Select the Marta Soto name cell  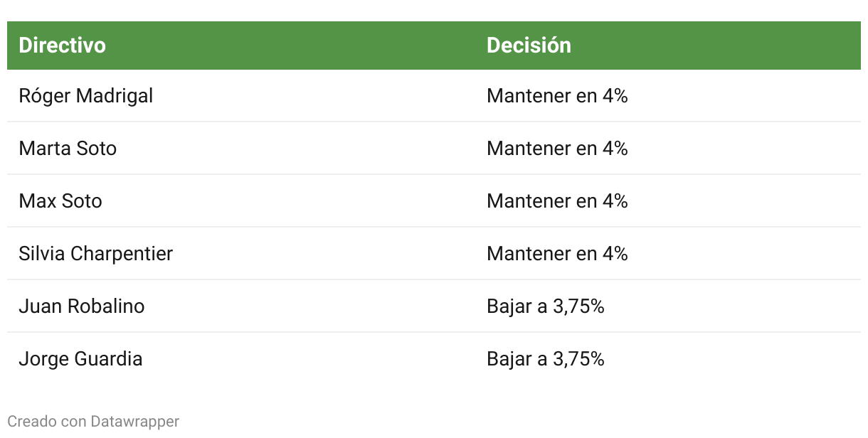[68, 149]
